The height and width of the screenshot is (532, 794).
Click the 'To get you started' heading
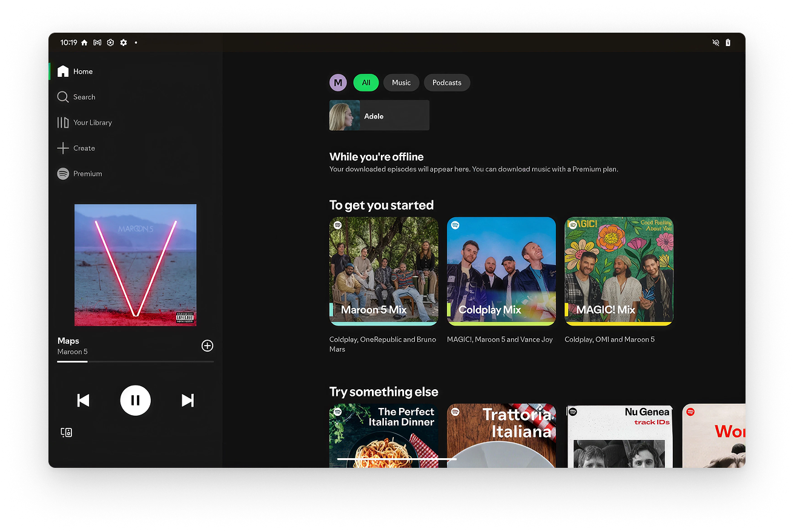(x=382, y=205)
